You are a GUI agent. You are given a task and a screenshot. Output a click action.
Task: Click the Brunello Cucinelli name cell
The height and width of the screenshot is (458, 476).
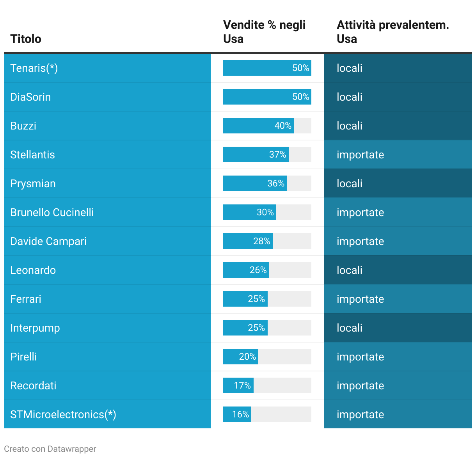pos(52,213)
